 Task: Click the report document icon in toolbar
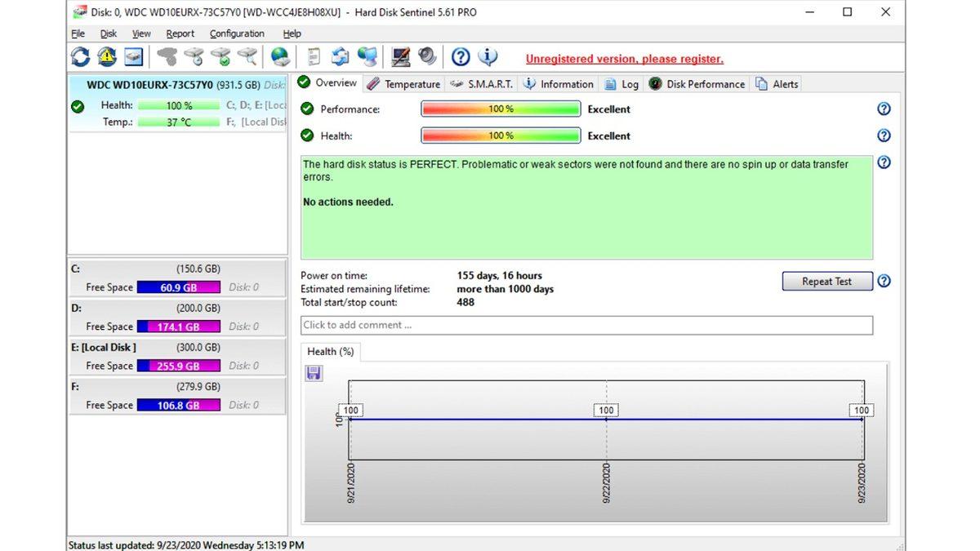click(x=313, y=57)
